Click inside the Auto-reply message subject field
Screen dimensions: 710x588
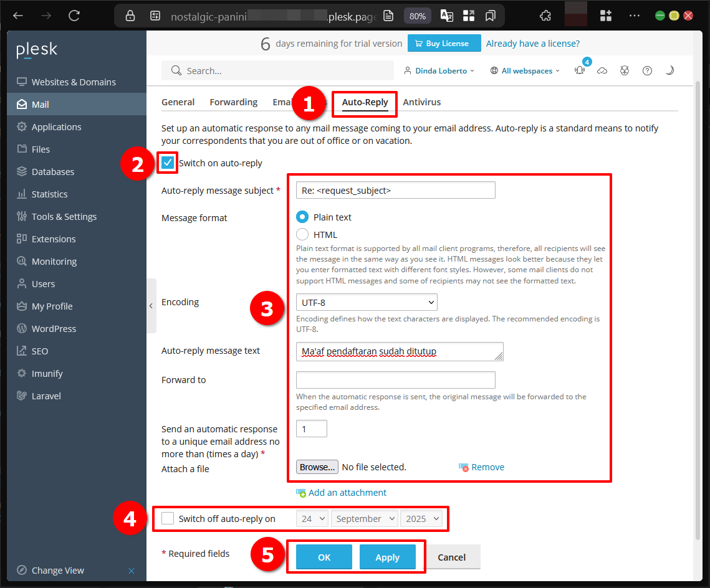[395, 190]
